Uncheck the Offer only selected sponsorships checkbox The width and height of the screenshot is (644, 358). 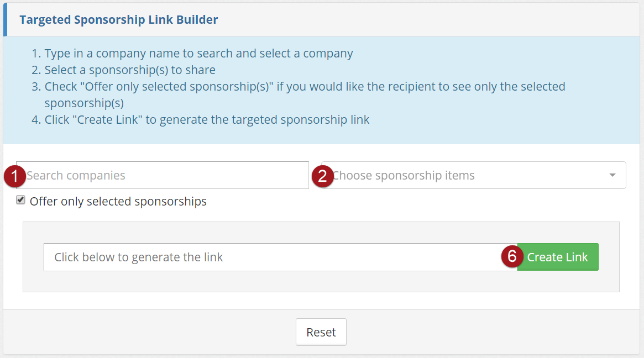(x=21, y=200)
